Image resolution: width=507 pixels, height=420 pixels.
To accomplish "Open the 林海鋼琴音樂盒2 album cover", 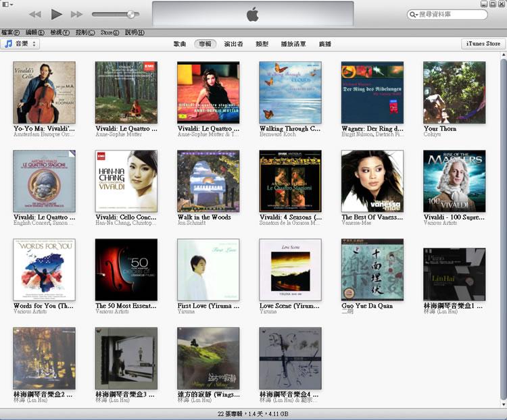I will (x=45, y=359).
